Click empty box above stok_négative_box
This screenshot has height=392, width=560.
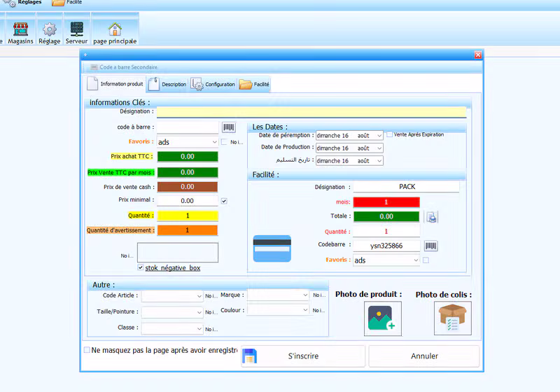pyautogui.click(x=178, y=253)
